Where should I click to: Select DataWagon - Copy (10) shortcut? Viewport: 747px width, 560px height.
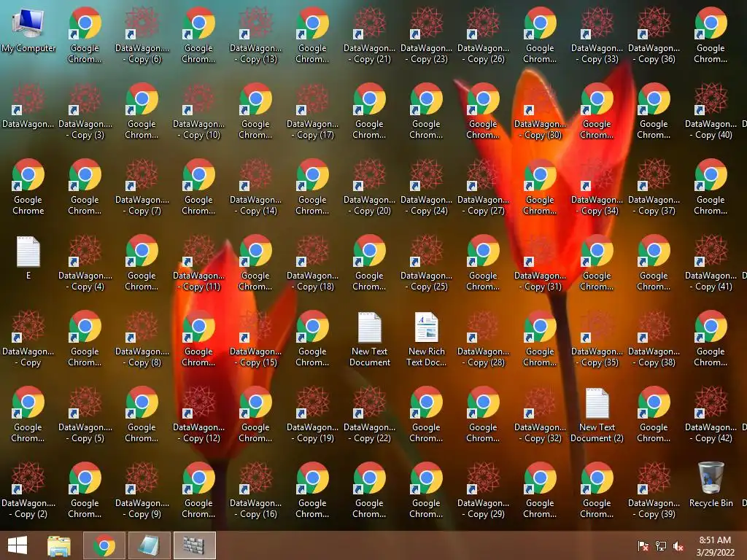[x=198, y=112]
